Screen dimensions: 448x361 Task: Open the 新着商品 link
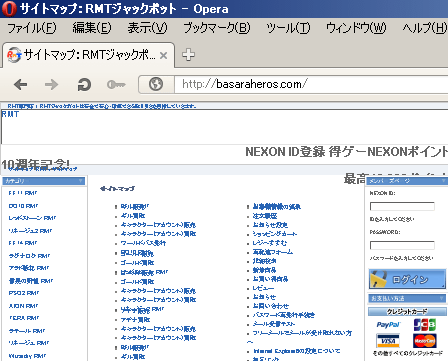point(264,270)
